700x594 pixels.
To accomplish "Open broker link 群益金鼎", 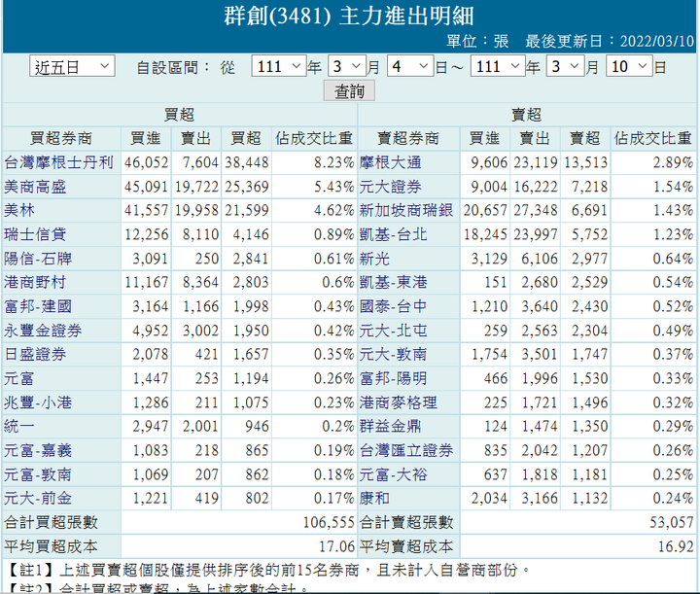I will tap(391, 426).
